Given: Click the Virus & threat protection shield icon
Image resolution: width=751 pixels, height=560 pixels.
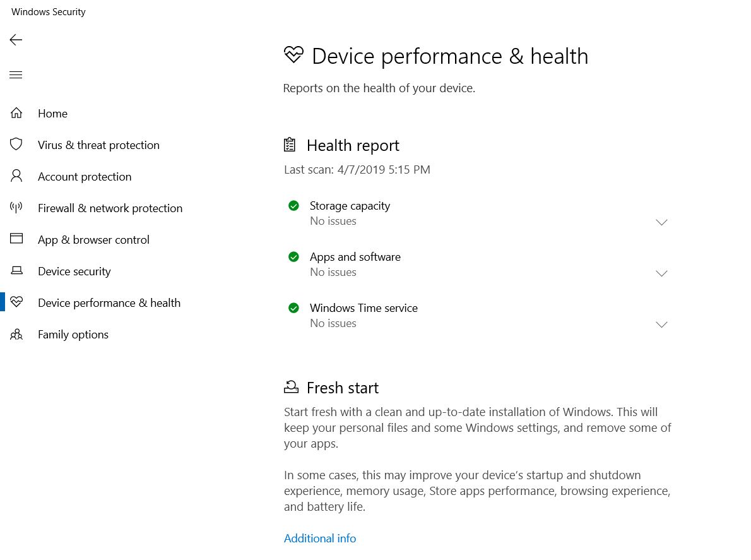Looking at the screenshot, I should (16, 145).
